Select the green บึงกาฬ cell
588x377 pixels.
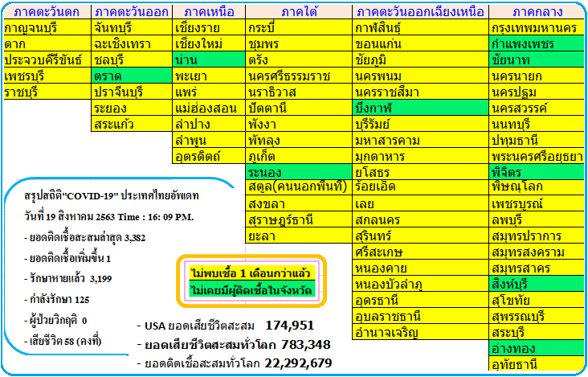point(420,108)
